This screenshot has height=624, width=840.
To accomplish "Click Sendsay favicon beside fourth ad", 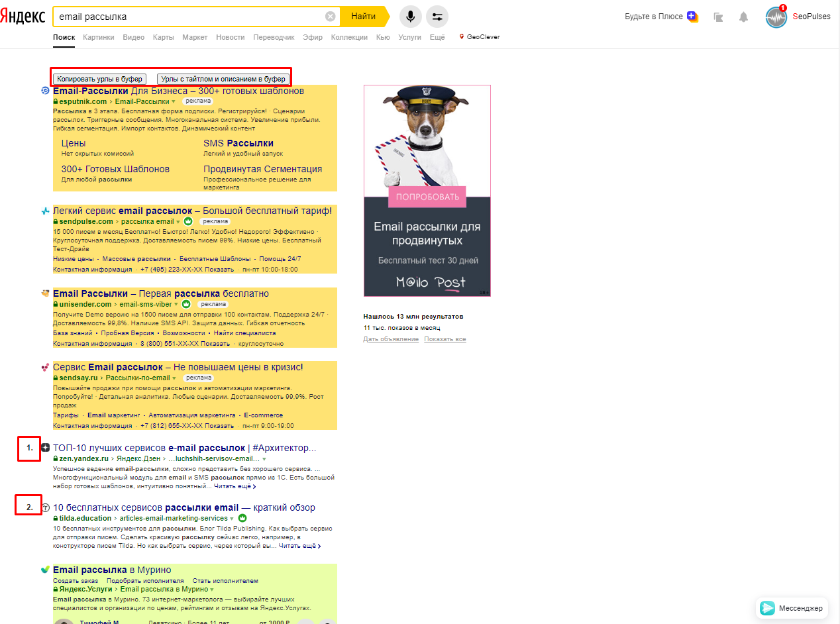I will 45,367.
